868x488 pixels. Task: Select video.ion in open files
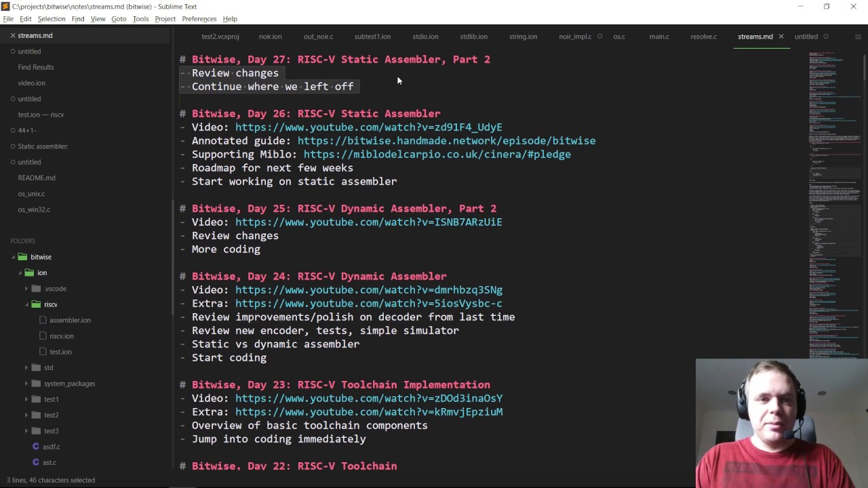(x=32, y=83)
